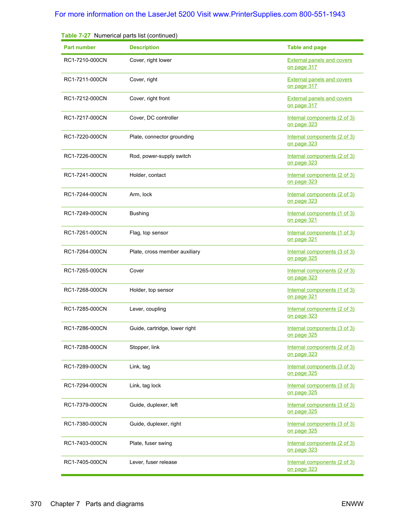Open page link for Flag, top sensor
The width and height of the screenshot is (400, 532).
(x=321, y=236)
